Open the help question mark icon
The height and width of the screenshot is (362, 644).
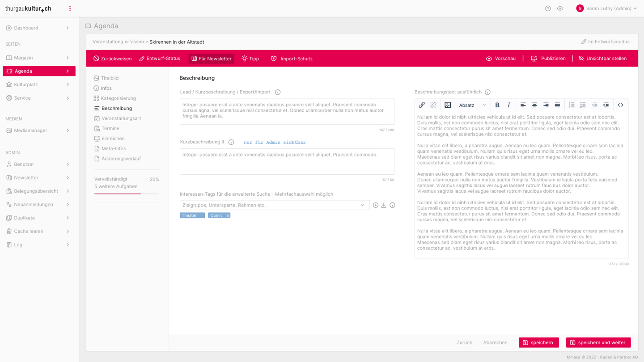[548, 8]
